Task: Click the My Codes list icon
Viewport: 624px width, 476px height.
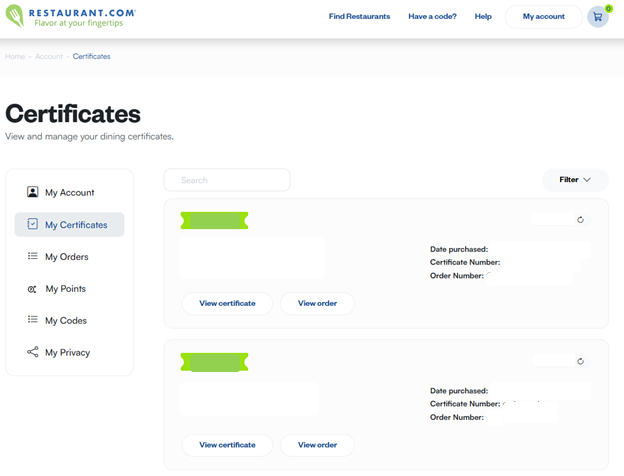Action: pyautogui.click(x=33, y=320)
